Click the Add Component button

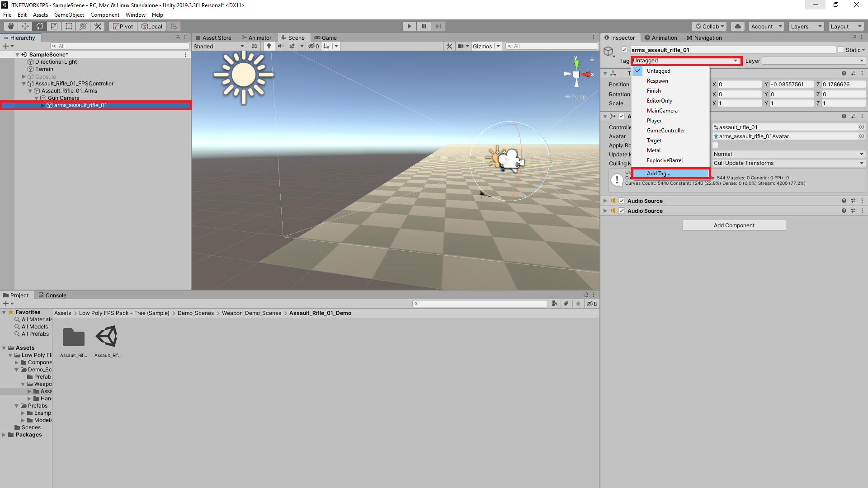(x=734, y=225)
